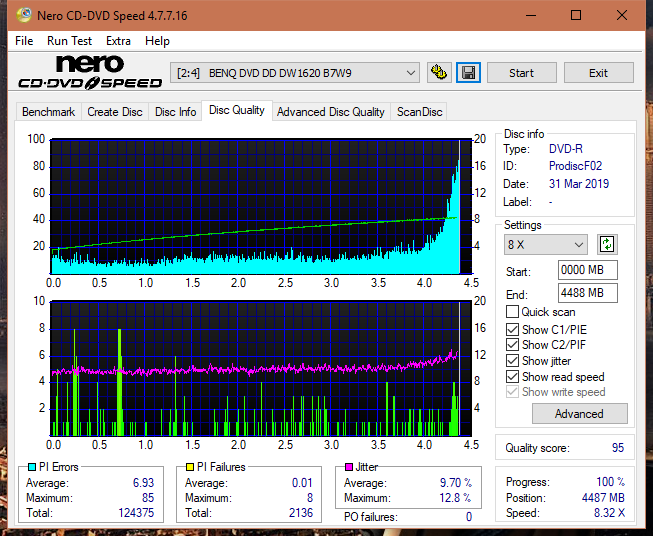The width and height of the screenshot is (653, 536).
Task: Click the PI Errors upper graph area
Action: (x=261, y=206)
